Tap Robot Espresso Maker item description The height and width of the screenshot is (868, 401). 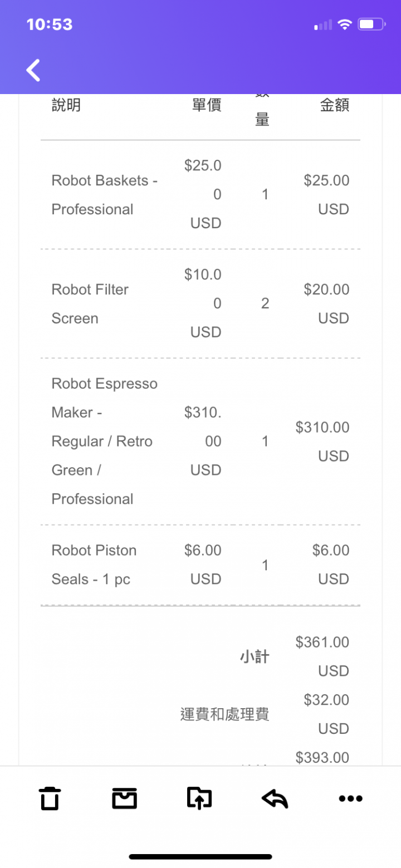105,442
